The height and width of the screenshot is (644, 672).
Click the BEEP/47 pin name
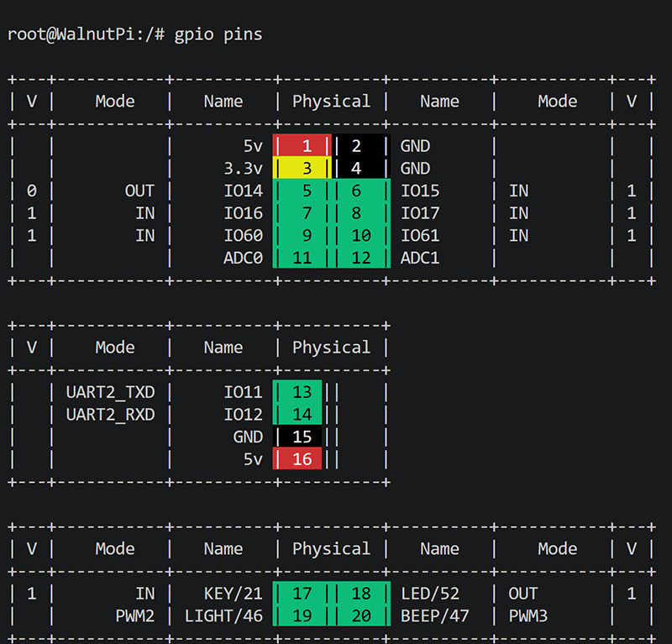pyautogui.click(x=434, y=615)
